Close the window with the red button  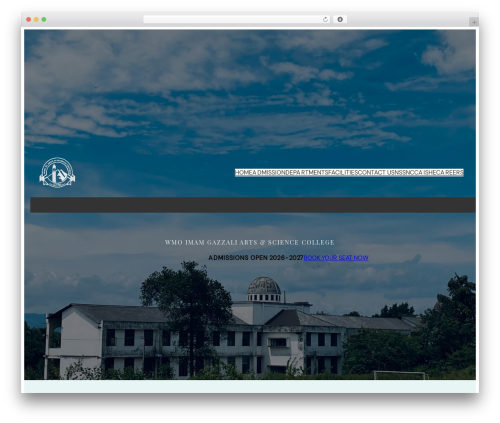[x=29, y=20]
